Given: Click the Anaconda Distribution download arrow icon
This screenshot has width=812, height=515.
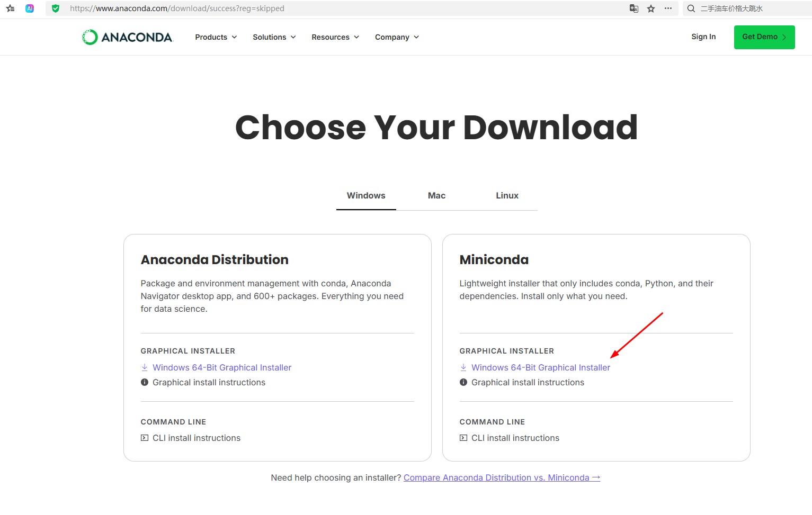Looking at the screenshot, I should (x=145, y=367).
